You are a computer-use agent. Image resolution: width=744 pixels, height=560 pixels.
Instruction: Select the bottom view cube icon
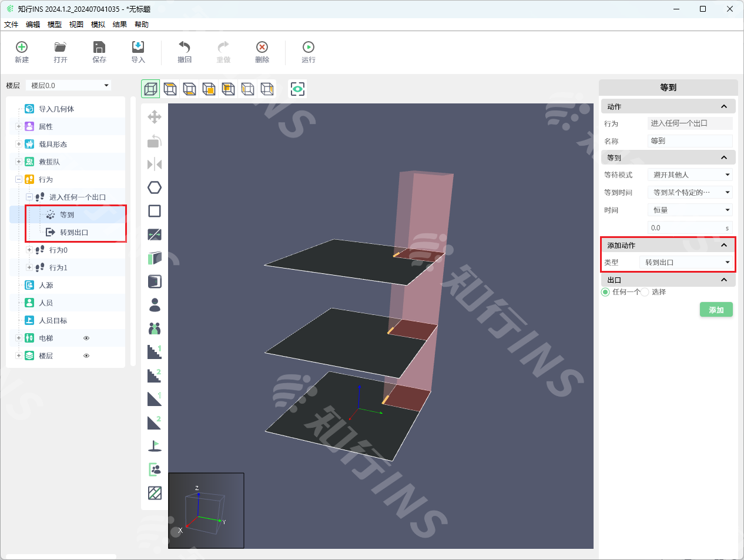coord(189,89)
